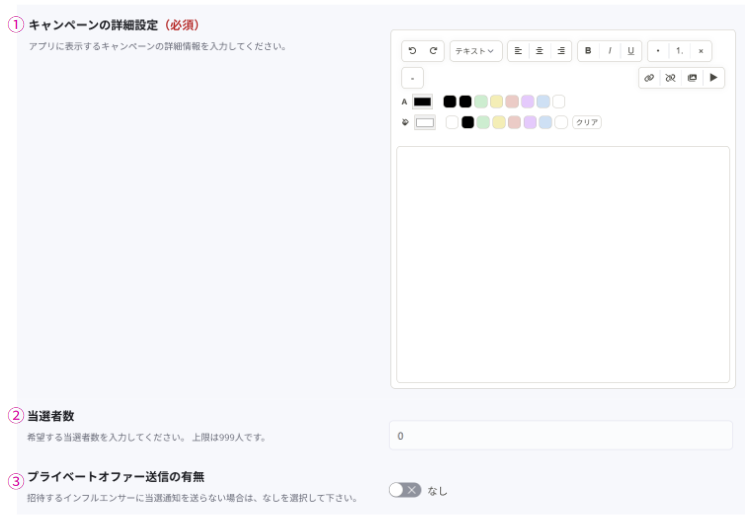Click the insert image icon
Image resolution: width=749 pixels, height=517 pixels.
click(x=692, y=78)
